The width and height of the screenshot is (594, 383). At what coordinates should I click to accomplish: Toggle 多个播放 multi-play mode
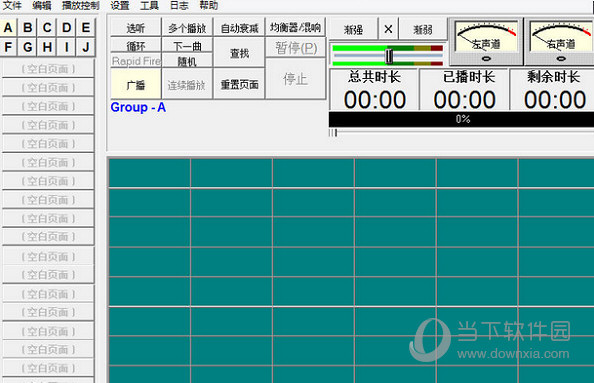pyautogui.click(x=187, y=27)
